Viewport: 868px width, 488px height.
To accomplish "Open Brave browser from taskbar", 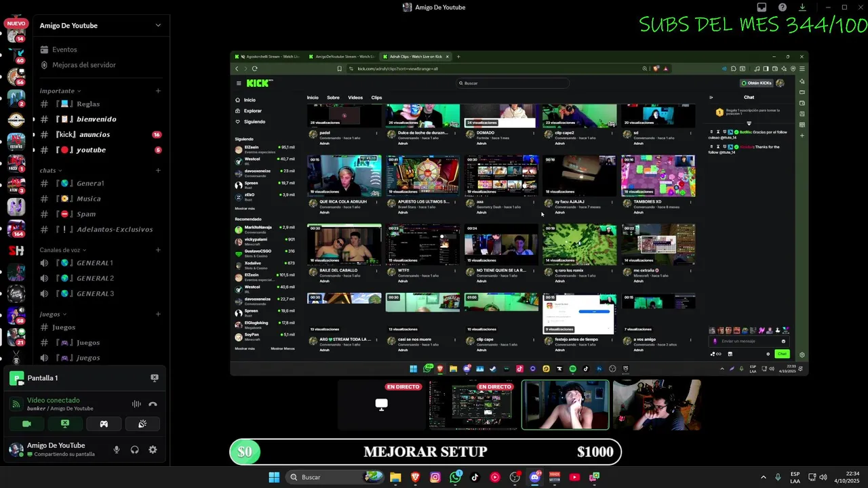I will (x=415, y=477).
